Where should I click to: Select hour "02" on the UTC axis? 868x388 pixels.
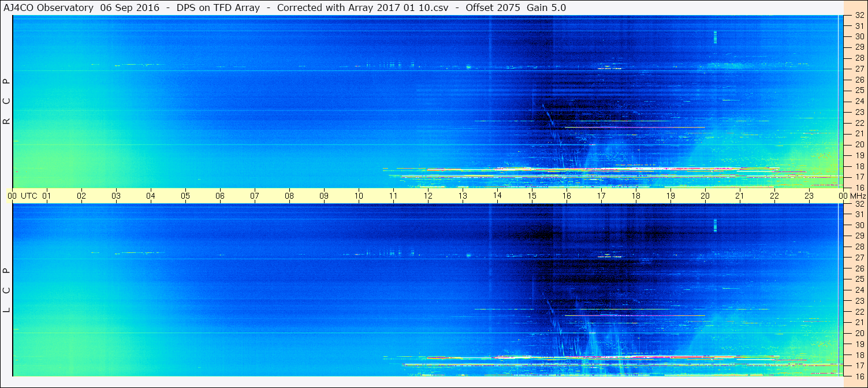[81, 196]
